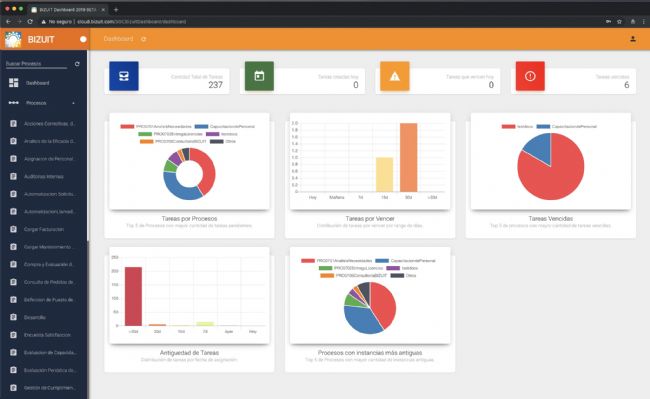650x399 pixels.
Task: Click the green calendar icon for tasks created today
Action: (x=259, y=76)
